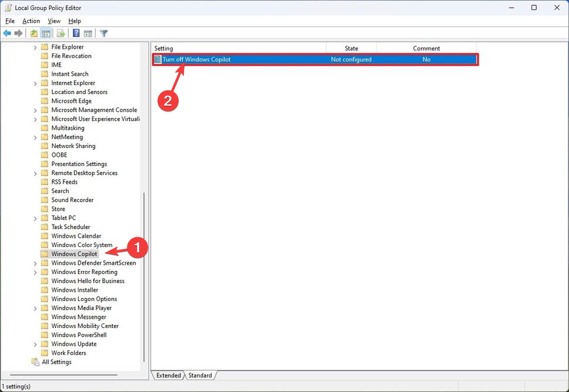Click the Forward arrow toolbar icon
Image resolution: width=569 pixels, height=392 pixels.
click(18, 33)
